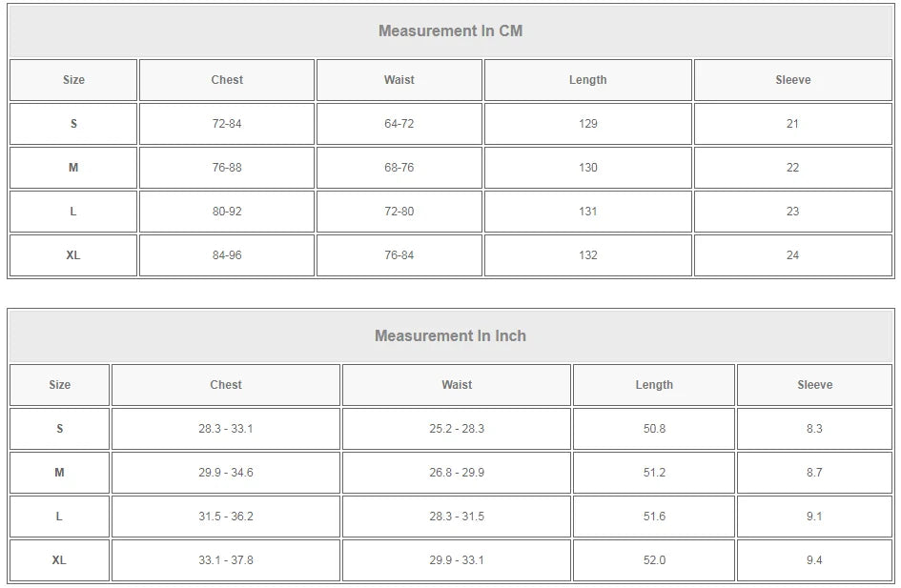Click the L size cell in Inch table
Image resolution: width=901 pixels, height=588 pixels.
(x=59, y=517)
